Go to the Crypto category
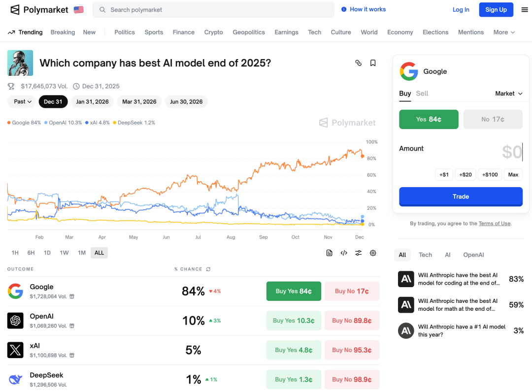 [213, 32]
